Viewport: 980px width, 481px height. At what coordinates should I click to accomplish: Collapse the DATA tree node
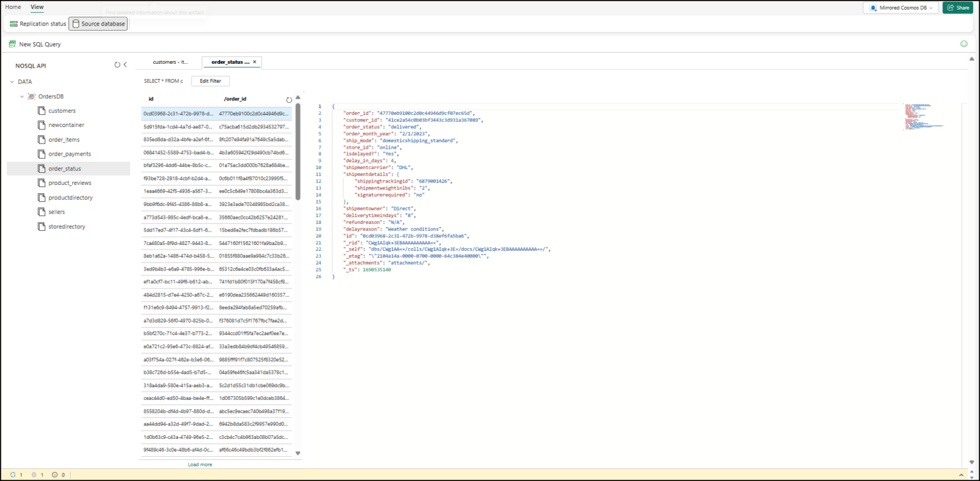click(x=13, y=82)
